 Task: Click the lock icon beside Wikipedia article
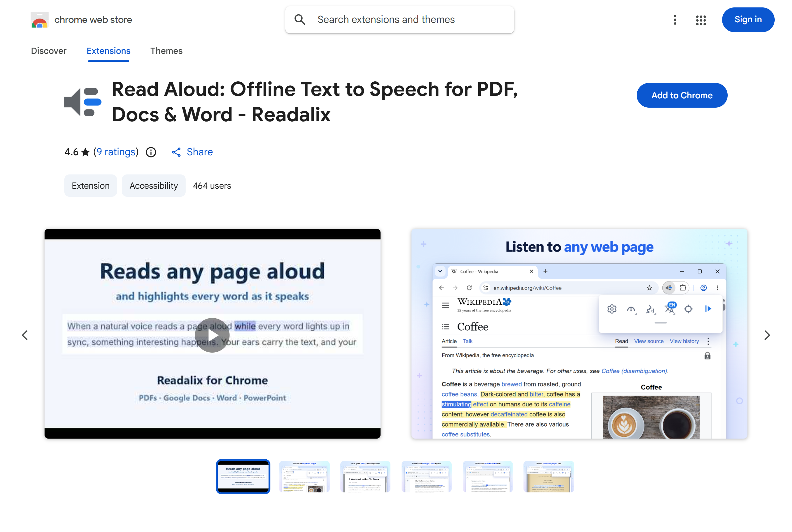point(707,356)
